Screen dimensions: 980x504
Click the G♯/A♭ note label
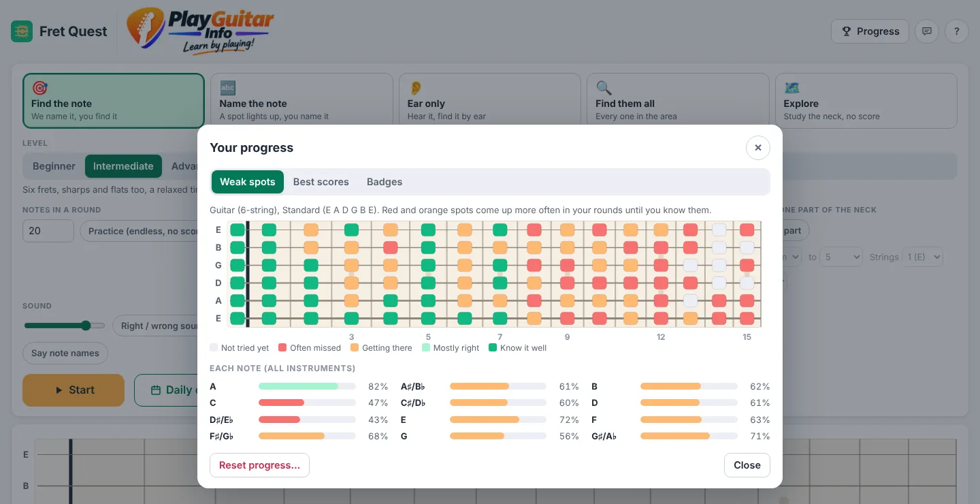(604, 436)
